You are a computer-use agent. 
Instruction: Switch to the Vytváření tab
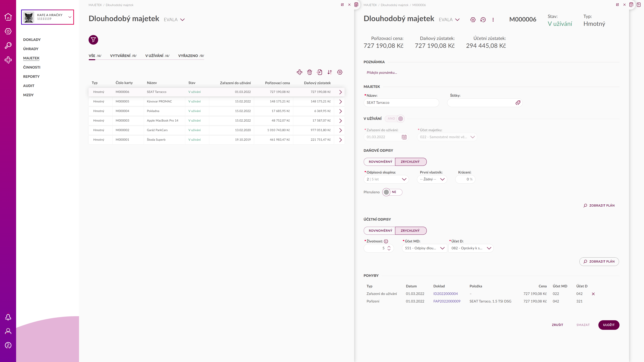[x=123, y=56]
